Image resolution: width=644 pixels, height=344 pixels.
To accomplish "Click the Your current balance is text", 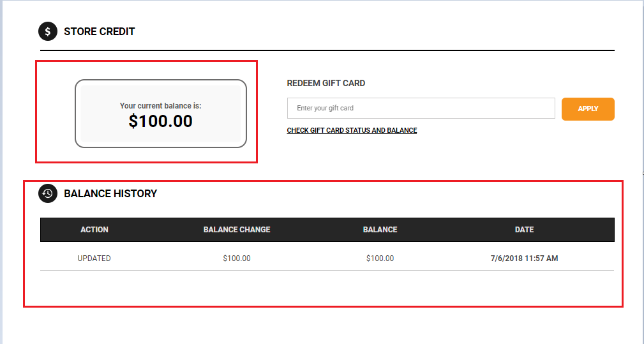I will (161, 105).
